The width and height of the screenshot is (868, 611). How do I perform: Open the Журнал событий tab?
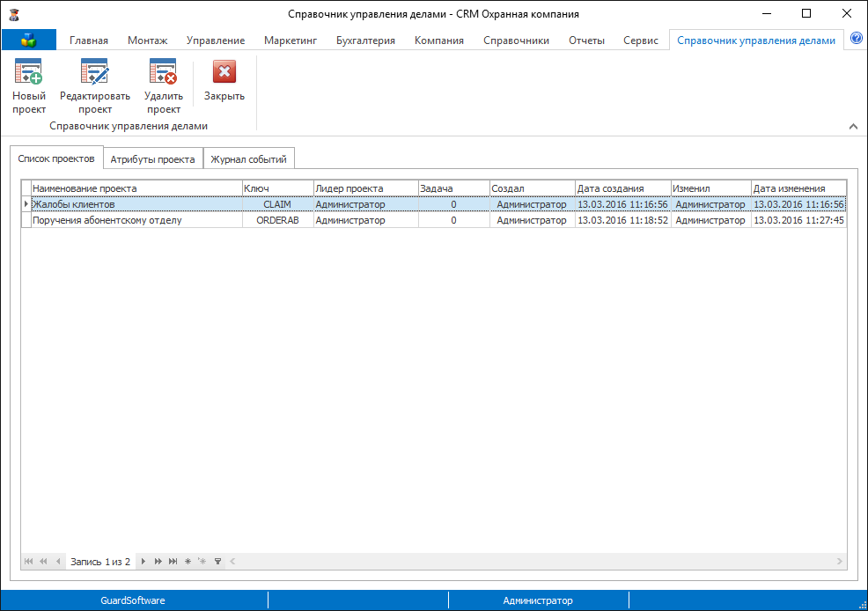coord(248,159)
